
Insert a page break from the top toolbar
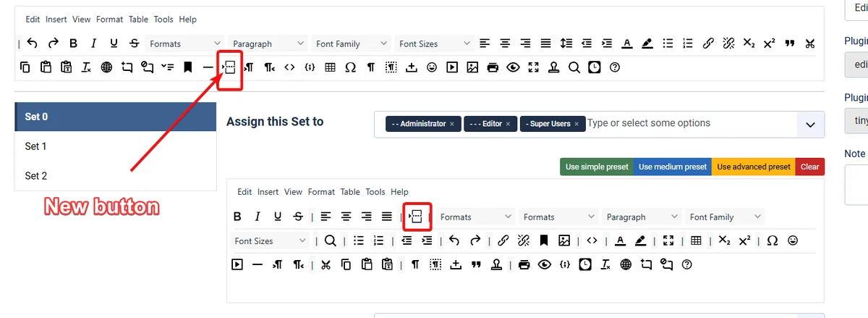pyautogui.click(x=229, y=67)
